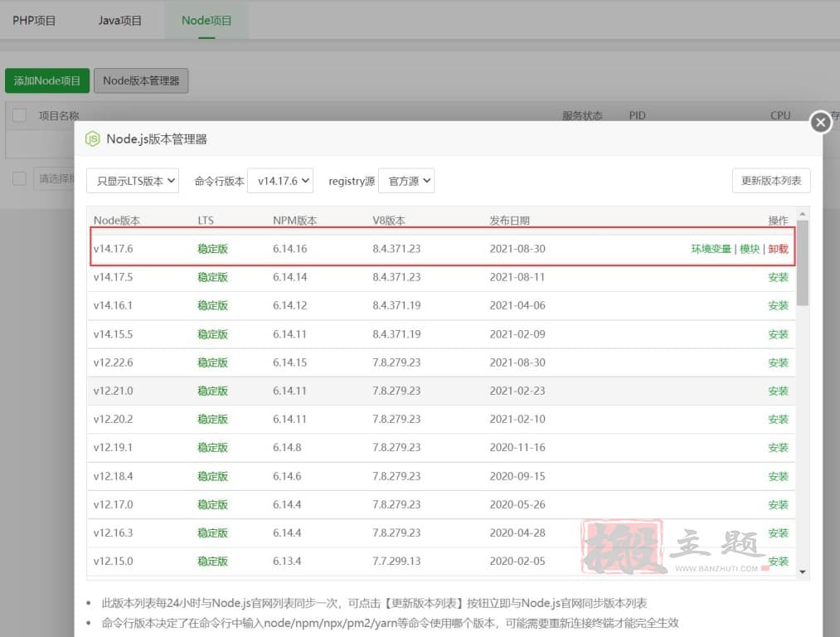The height and width of the screenshot is (637, 840).
Task: Click the Node.js logo icon in dialog header
Action: pos(92,139)
